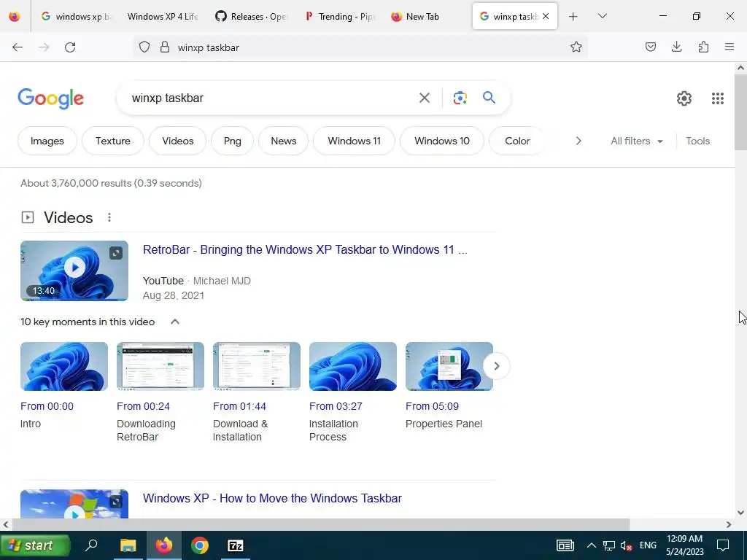
Task: Switch to Windows XP 4 Life tab
Action: [163, 17]
